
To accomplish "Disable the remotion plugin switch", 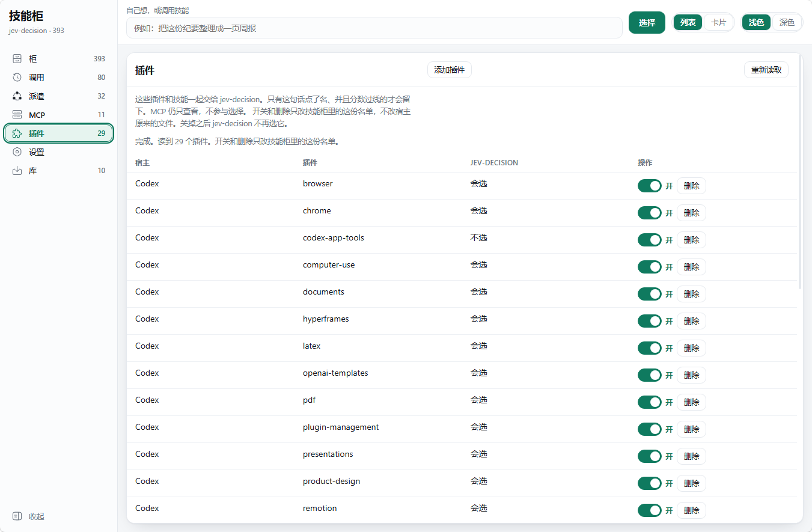I will pos(650,510).
